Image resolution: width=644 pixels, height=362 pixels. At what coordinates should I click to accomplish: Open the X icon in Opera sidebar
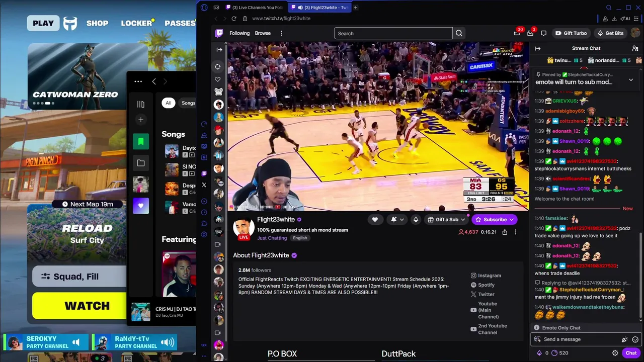[204, 185]
